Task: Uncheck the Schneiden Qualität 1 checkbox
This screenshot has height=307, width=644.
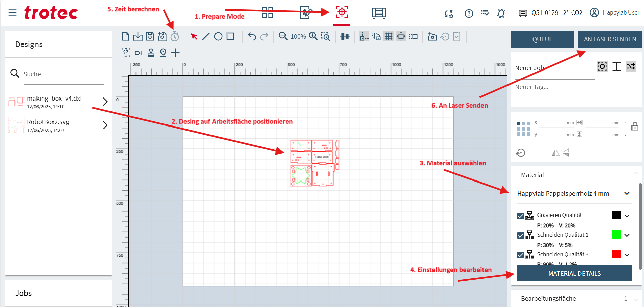Action: 521,235
